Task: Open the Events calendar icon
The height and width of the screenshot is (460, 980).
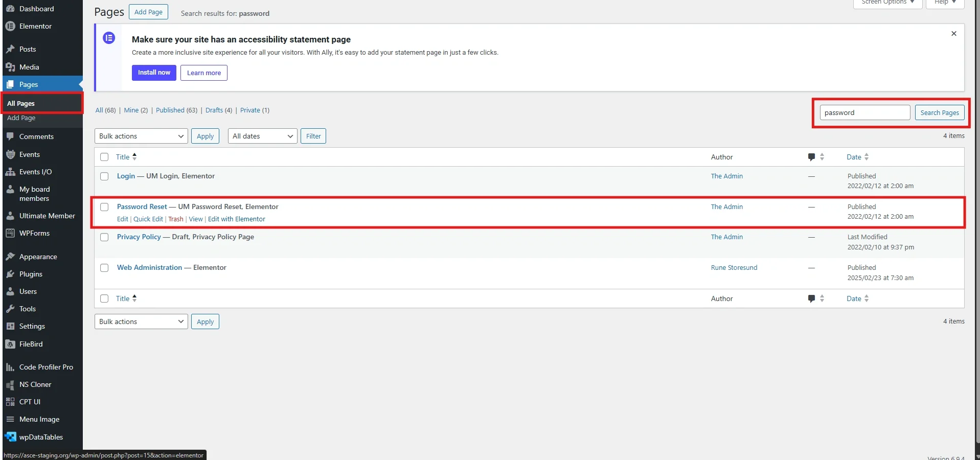Action: pyautogui.click(x=10, y=154)
